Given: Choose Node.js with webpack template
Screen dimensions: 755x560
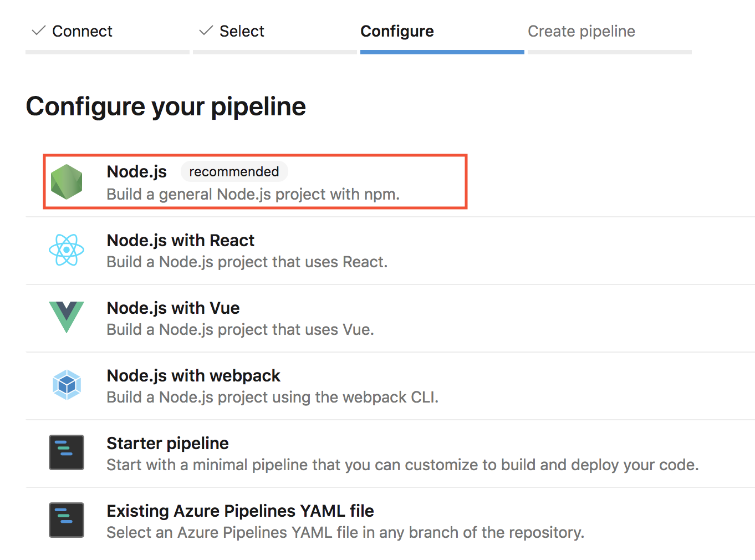Looking at the screenshot, I should tap(193, 376).
